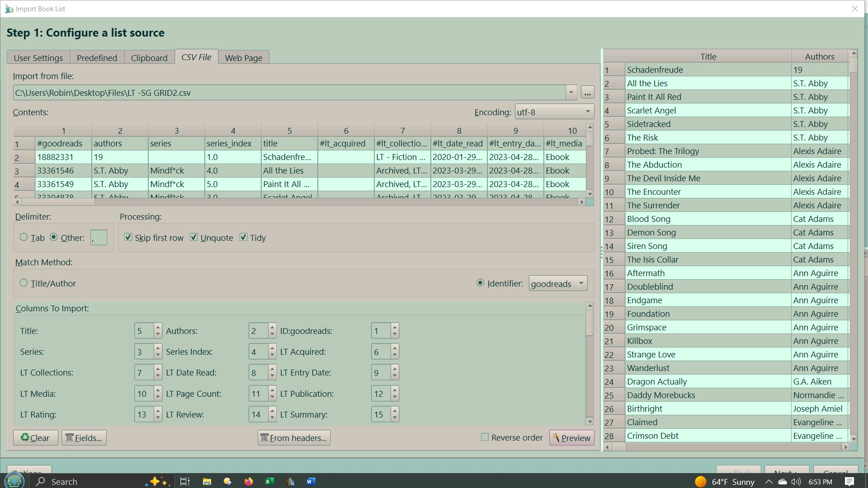Switch to the Clipboard tab

149,58
